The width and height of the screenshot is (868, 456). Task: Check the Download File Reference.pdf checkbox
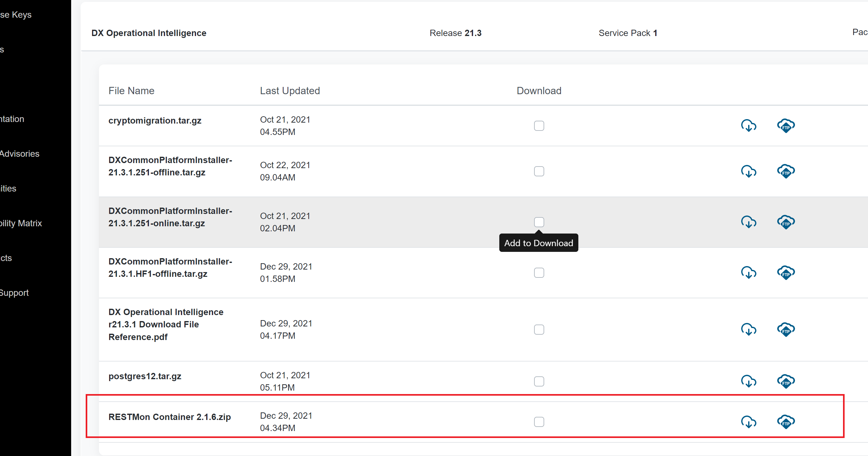point(539,329)
